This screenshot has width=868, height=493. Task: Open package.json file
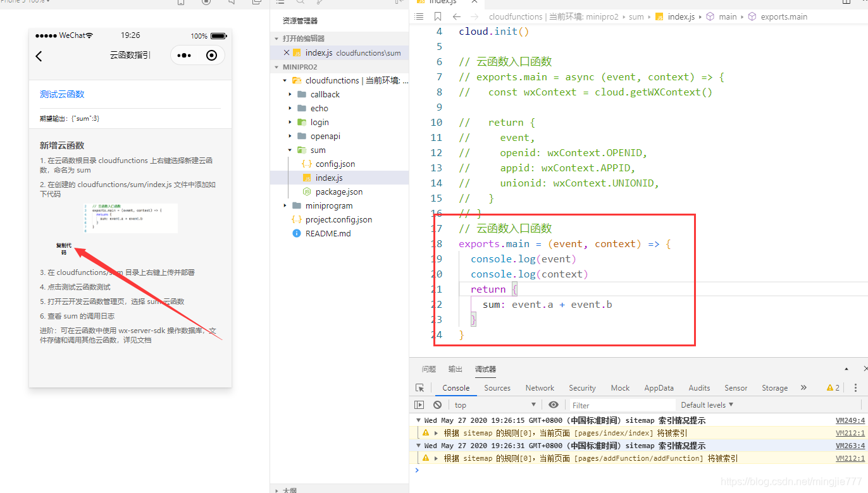click(340, 192)
